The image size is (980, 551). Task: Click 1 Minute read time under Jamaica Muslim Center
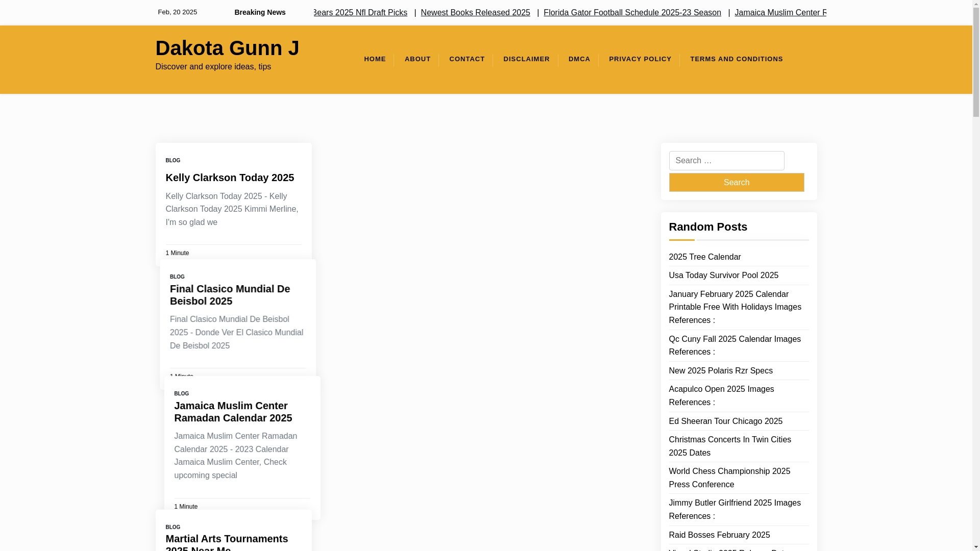point(186,507)
